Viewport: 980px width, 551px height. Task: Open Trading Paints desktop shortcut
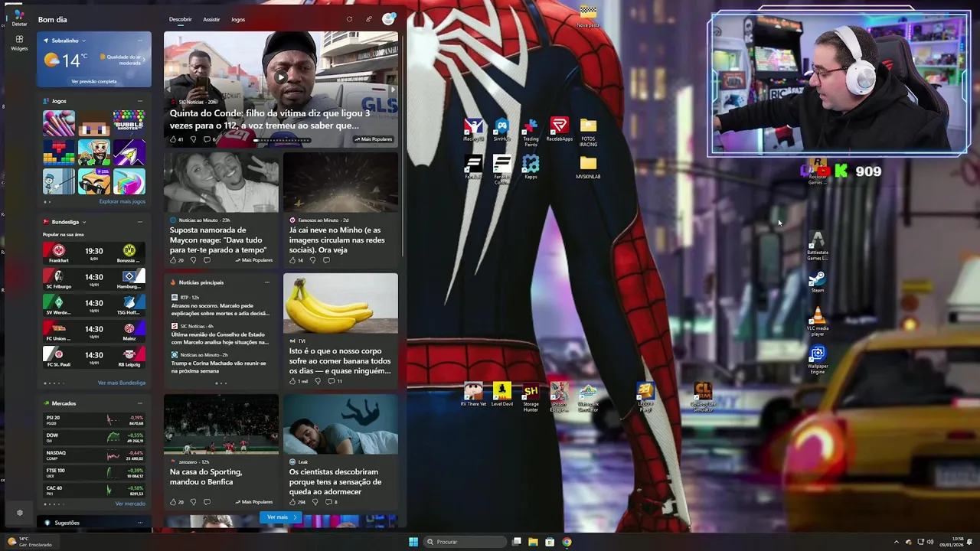531,132
